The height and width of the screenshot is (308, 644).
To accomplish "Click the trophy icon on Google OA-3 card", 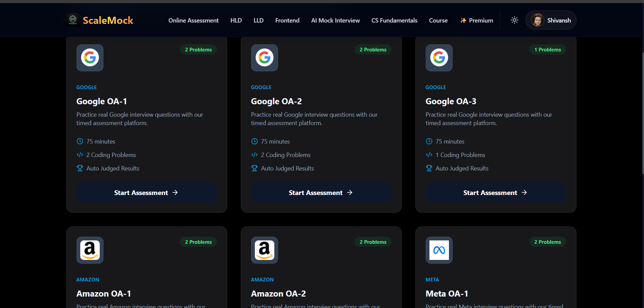I will point(429,168).
